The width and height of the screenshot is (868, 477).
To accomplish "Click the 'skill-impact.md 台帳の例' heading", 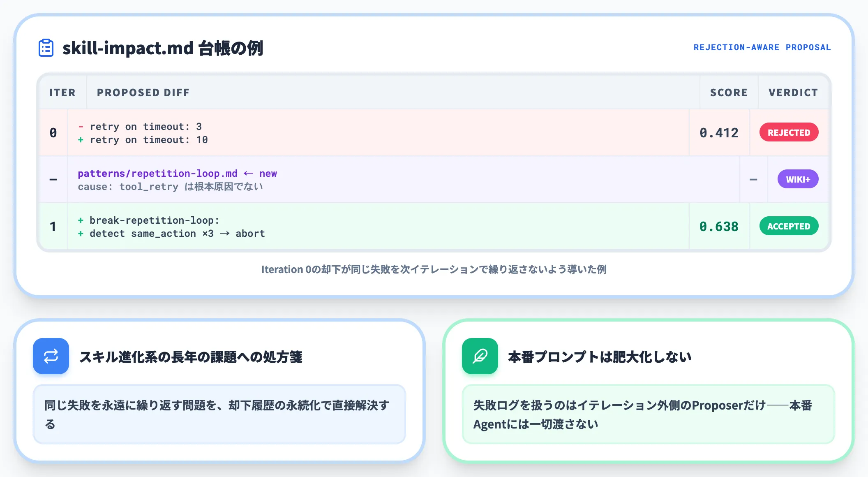I will pos(163,48).
